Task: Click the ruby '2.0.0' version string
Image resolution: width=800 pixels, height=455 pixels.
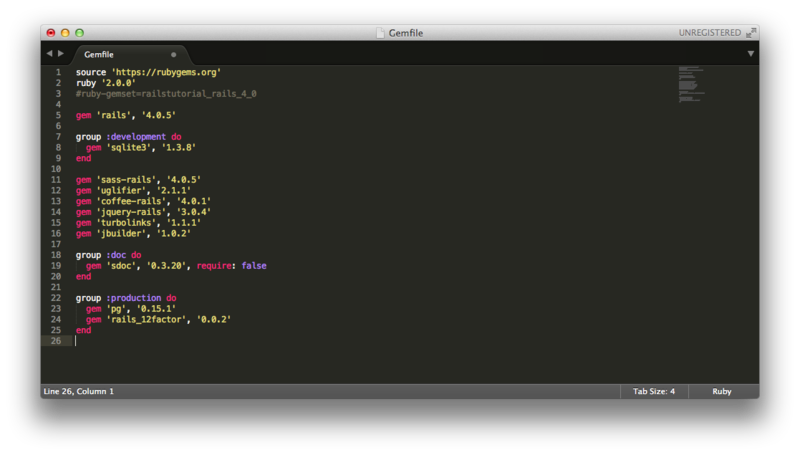Action: [118, 83]
